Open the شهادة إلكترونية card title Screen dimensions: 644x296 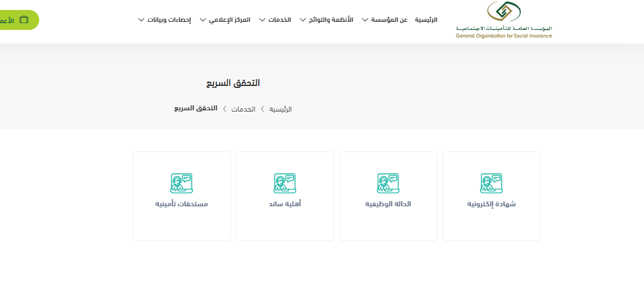pyautogui.click(x=491, y=204)
